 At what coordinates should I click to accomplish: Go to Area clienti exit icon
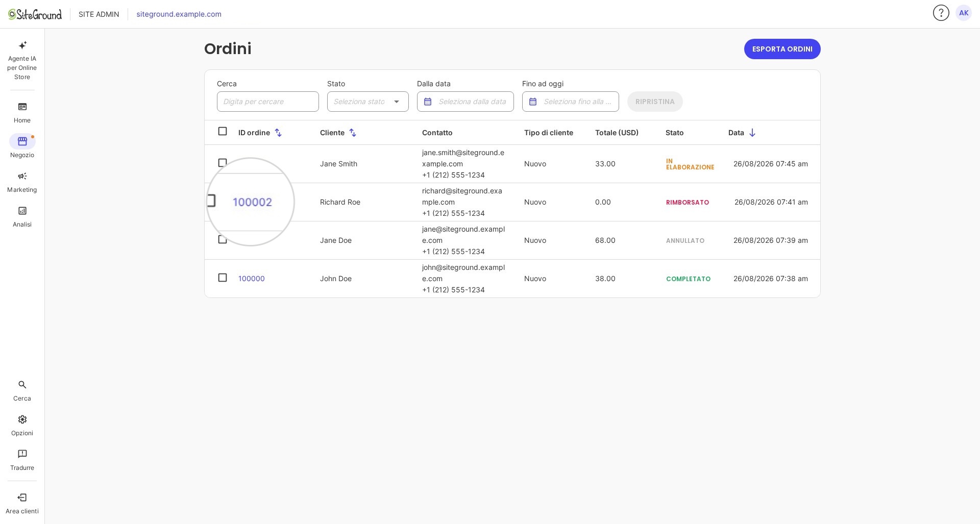(x=22, y=504)
